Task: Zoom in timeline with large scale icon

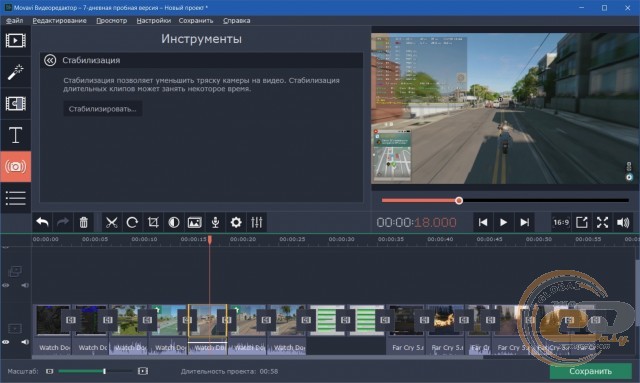Action: (142, 371)
